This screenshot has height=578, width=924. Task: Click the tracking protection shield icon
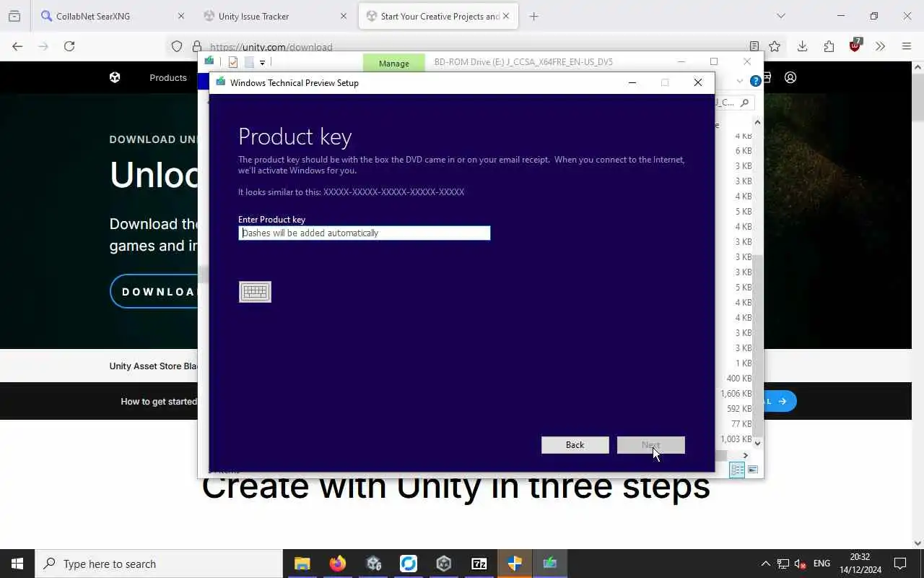pos(177,46)
